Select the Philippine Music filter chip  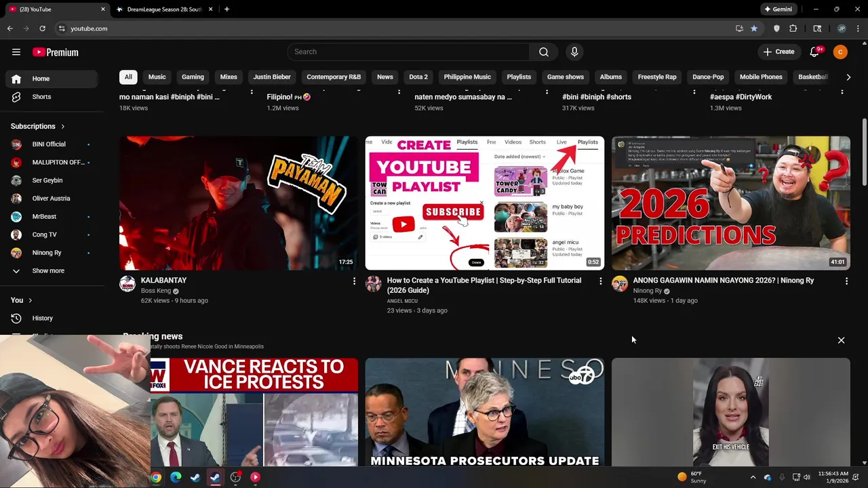click(467, 77)
